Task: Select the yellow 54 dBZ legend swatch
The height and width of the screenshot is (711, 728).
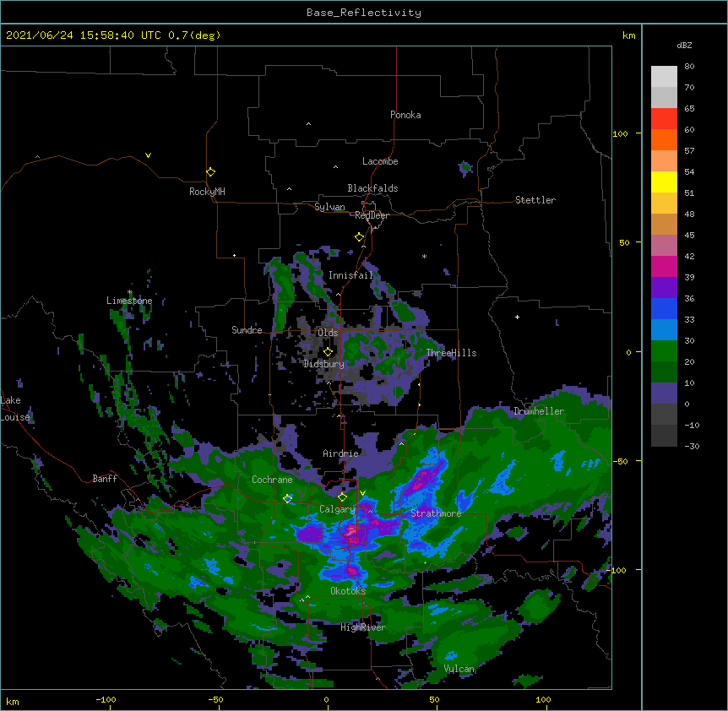Action: (x=664, y=182)
